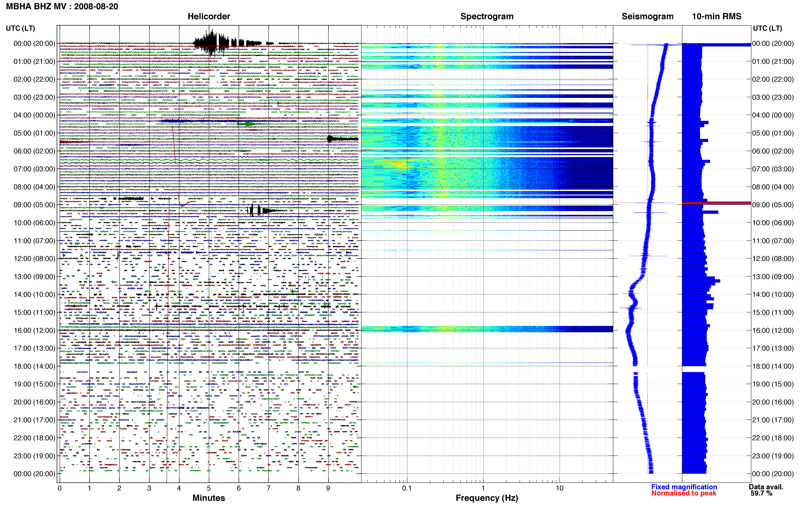Click RMS-side time label "15:00 (11:00)"
This screenshot has height=508, width=812.
[x=773, y=312]
